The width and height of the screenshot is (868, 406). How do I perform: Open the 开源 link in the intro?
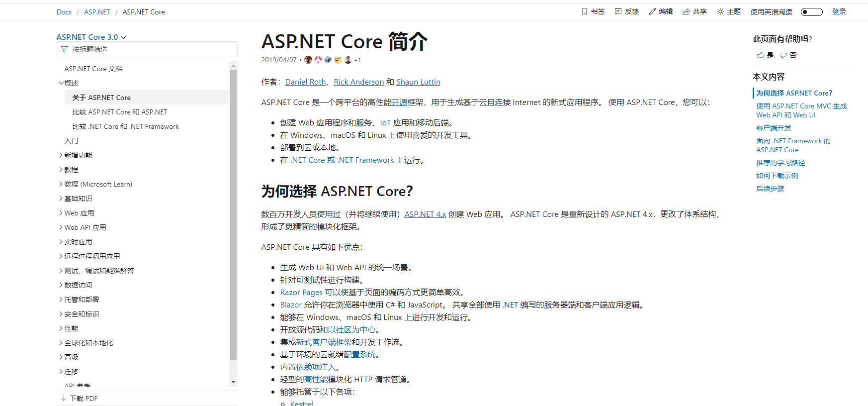click(399, 102)
